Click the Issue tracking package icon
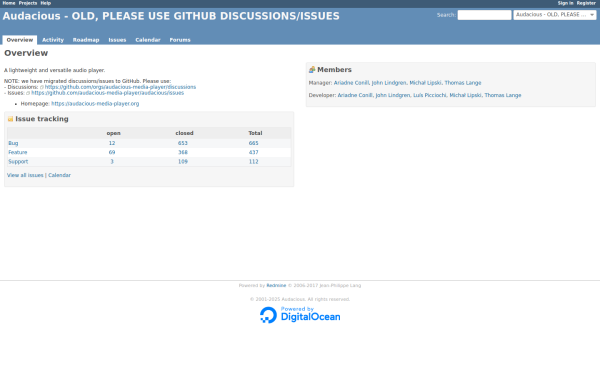 point(10,119)
